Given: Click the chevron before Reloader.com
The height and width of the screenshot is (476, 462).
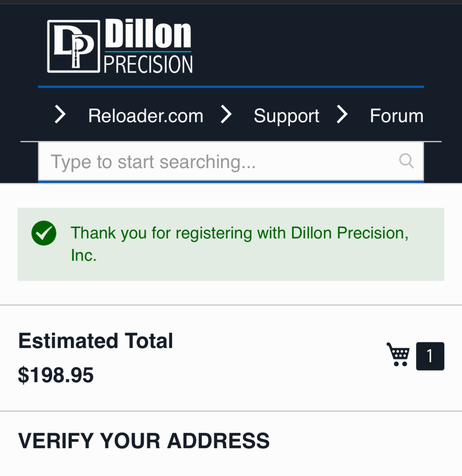Looking at the screenshot, I should pyautogui.click(x=60, y=115).
